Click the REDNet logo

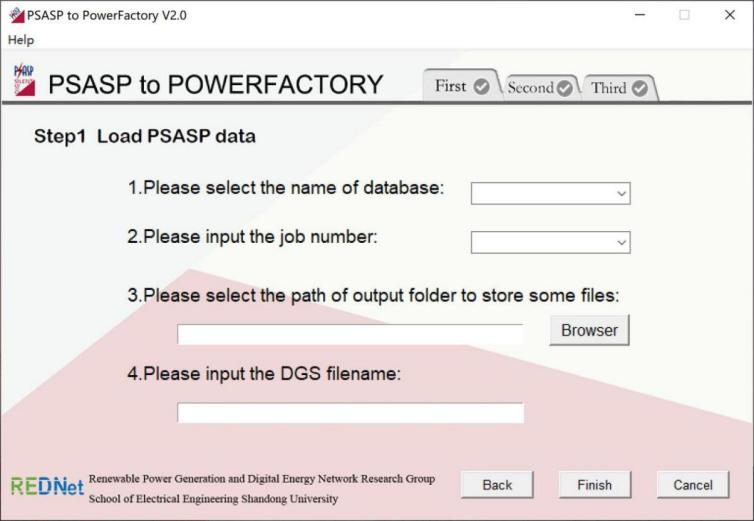[x=47, y=486]
